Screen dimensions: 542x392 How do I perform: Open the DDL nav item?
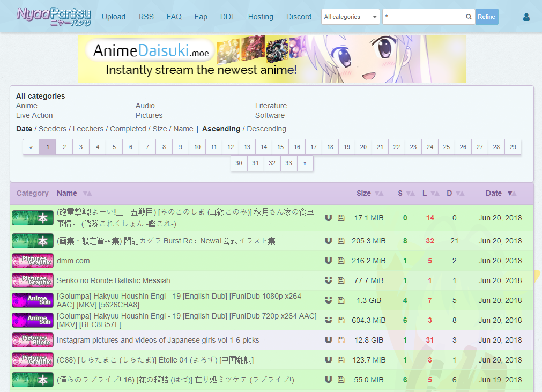click(227, 17)
